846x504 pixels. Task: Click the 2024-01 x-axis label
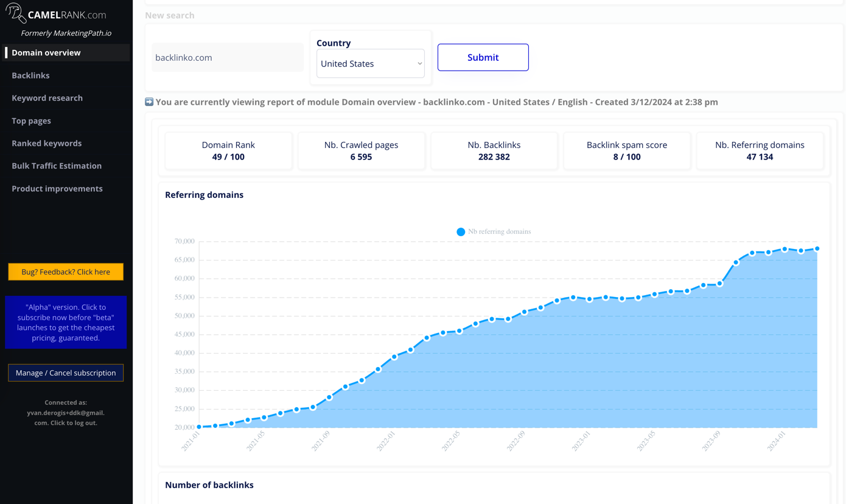776,441
